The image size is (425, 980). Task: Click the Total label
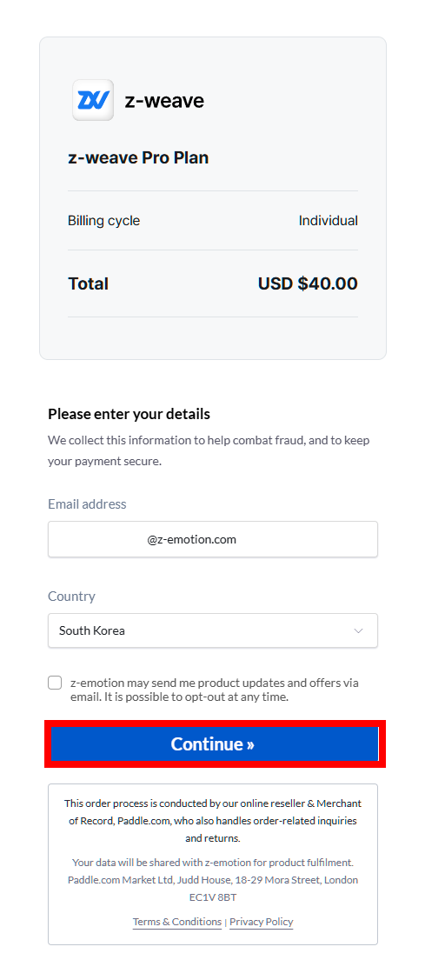coord(88,283)
